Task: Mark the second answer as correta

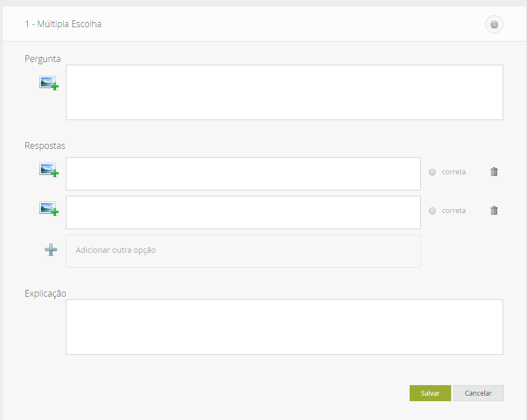Action: [432, 211]
